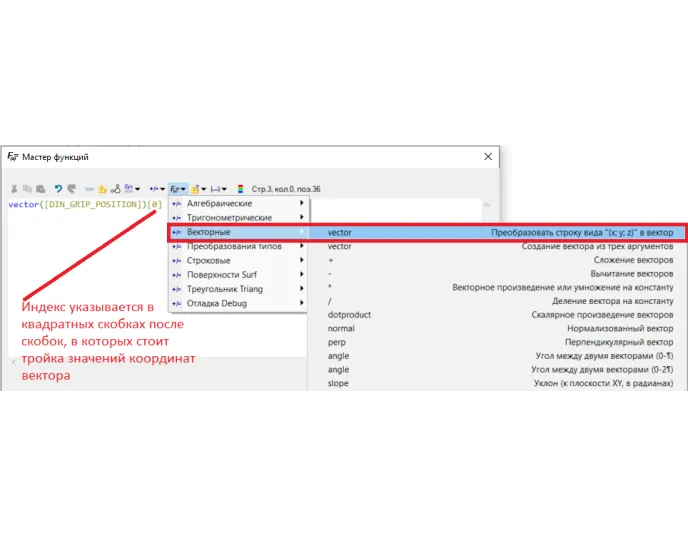This screenshot has width=688, height=537.
Task: Expand arrow next to Строковые
Action: [x=301, y=260]
